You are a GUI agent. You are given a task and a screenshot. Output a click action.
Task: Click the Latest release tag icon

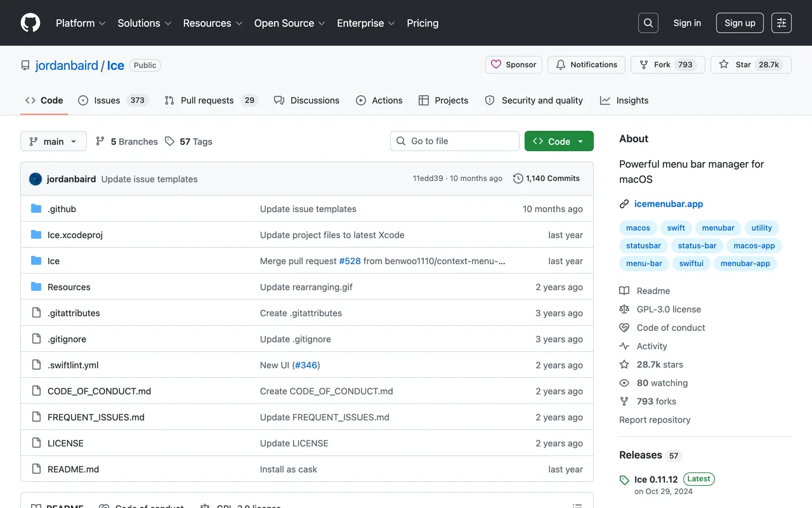[624, 480]
